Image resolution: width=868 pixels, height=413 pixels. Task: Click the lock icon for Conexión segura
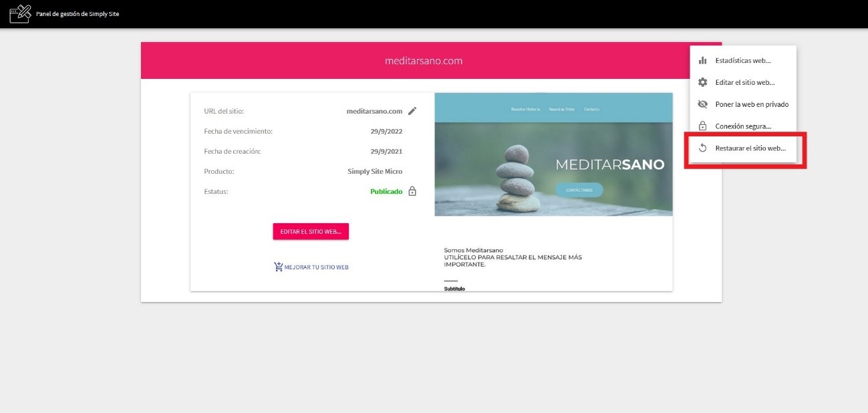(702, 126)
